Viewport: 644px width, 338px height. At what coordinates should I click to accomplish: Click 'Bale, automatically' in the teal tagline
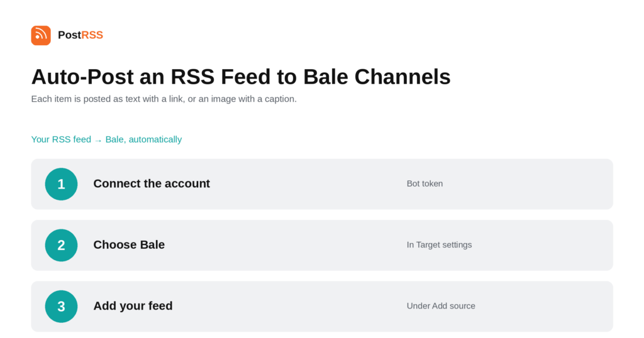pyautogui.click(x=143, y=139)
